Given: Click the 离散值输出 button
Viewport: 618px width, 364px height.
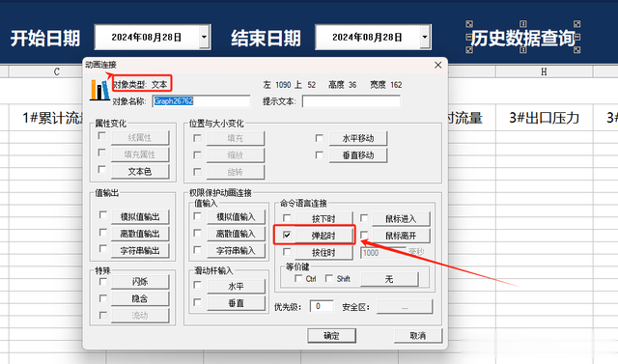Looking at the screenshot, I should 140,234.
